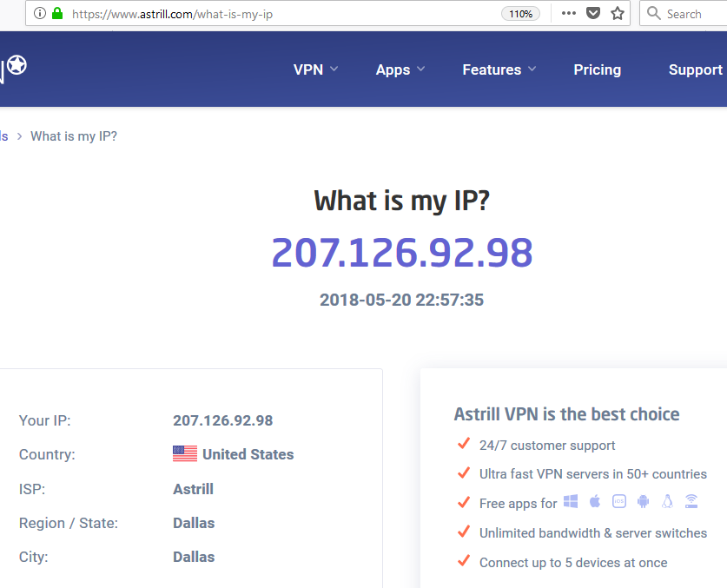Image resolution: width=727 pixels, height=588 pixels.
Task: Open the Pricing page
Action: [598, 69]
